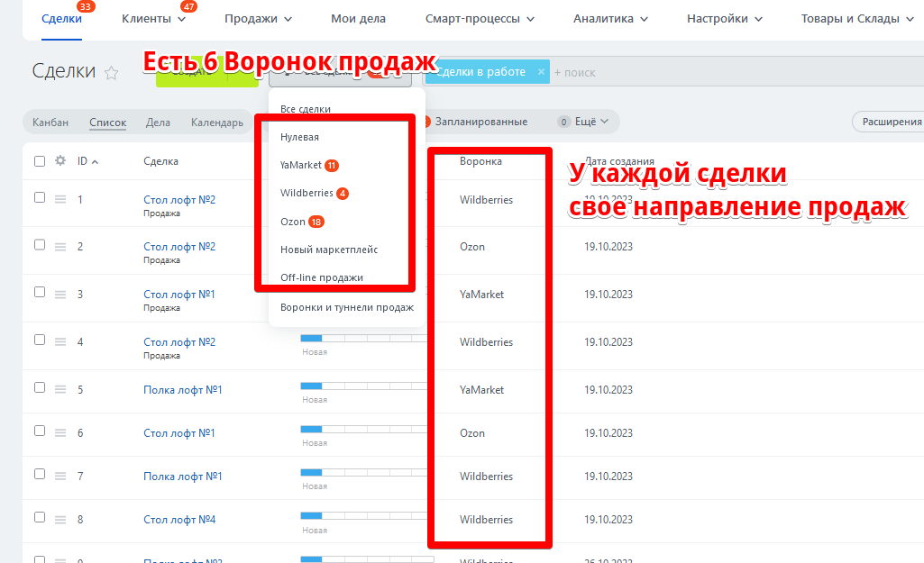Open the Сделки top navigation tab
Viewport: 924px width, 563px height.
coord(62,19)
